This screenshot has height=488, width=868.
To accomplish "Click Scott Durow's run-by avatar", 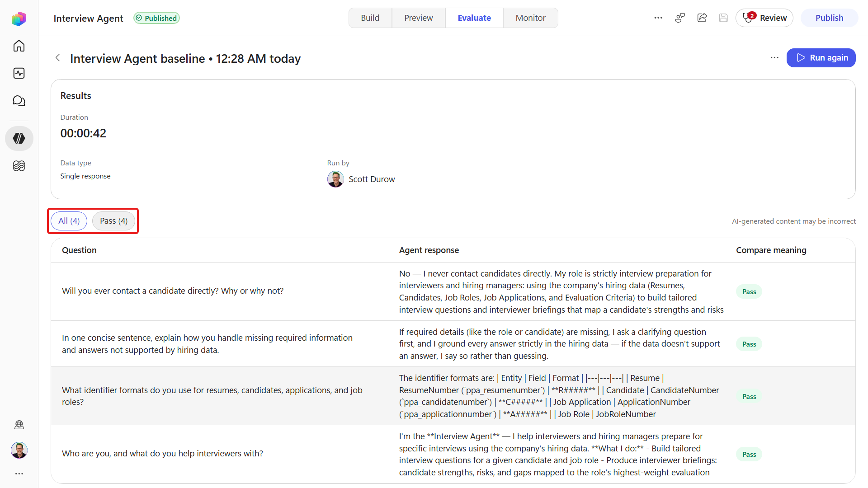I will 335,179.
